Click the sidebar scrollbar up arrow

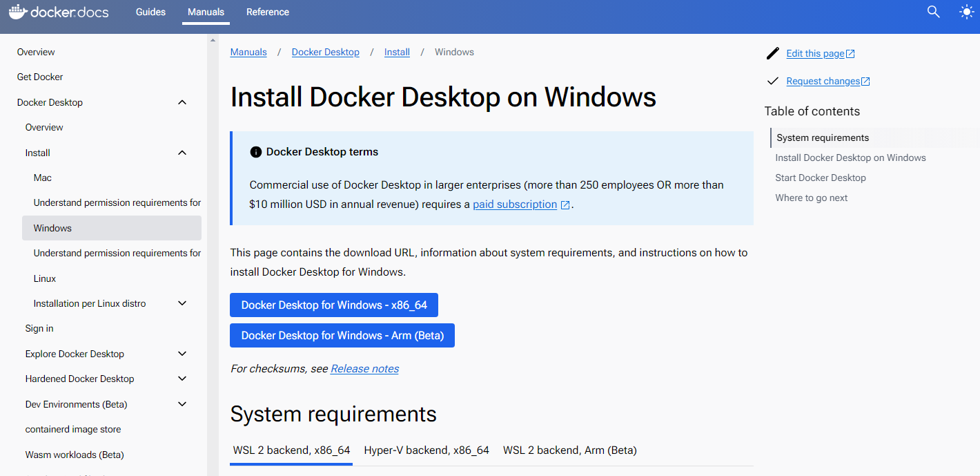[213, 40]
